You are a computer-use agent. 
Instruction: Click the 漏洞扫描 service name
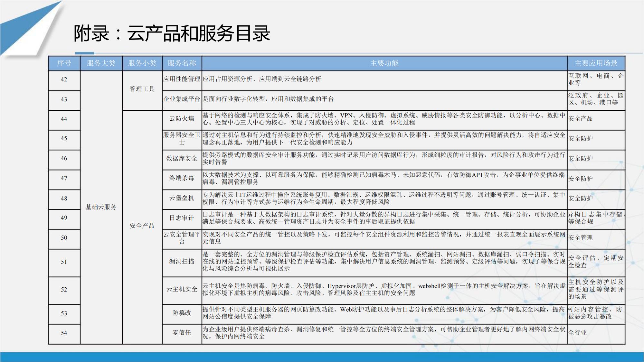(182, 262)
